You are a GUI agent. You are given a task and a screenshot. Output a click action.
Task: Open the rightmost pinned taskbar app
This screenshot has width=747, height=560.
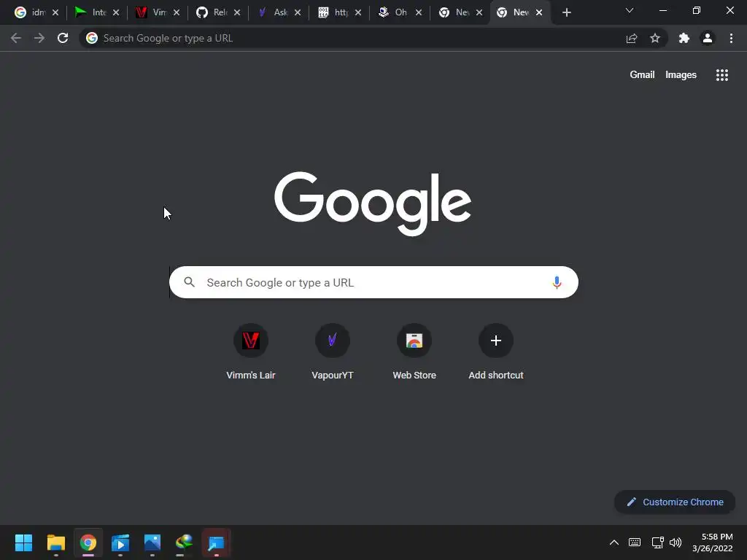tap(216, 542)
